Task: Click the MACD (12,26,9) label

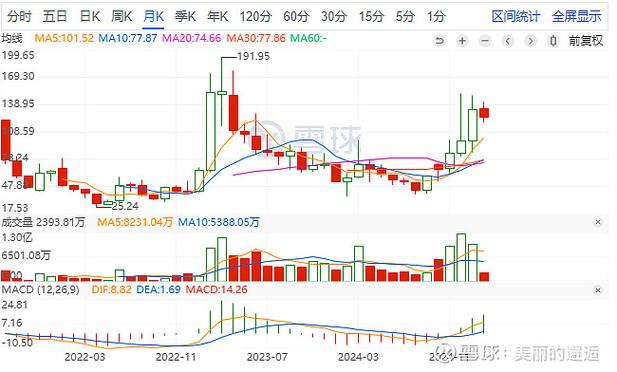Action: 41,290
